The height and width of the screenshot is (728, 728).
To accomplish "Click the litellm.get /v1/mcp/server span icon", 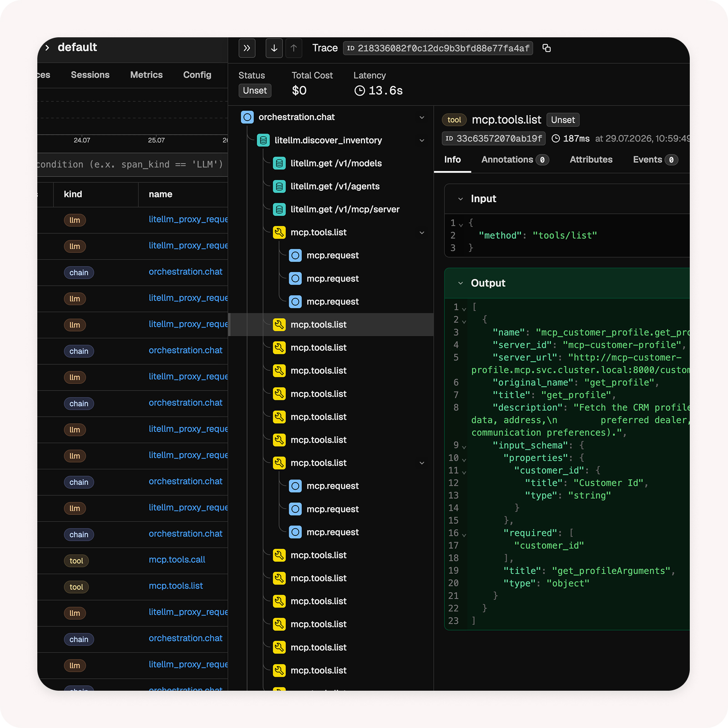I will [x=279, y=209].
